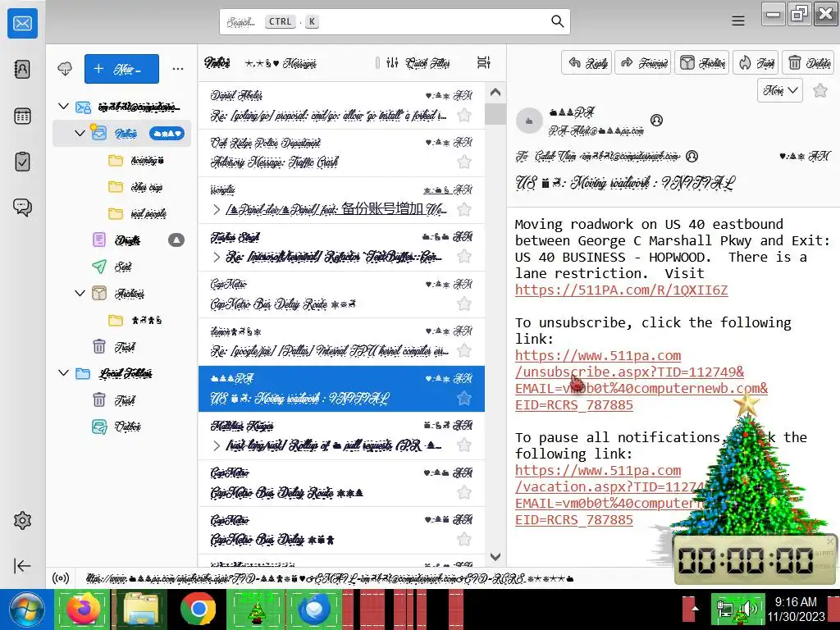Expand thread of the Chinese-subject message

(x=217, y=209)
